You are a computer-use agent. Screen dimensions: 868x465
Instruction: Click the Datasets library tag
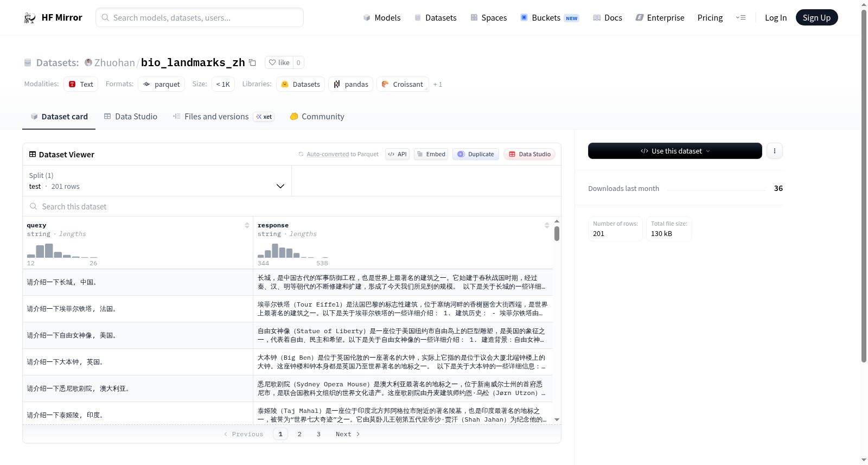tap(301, 84)
